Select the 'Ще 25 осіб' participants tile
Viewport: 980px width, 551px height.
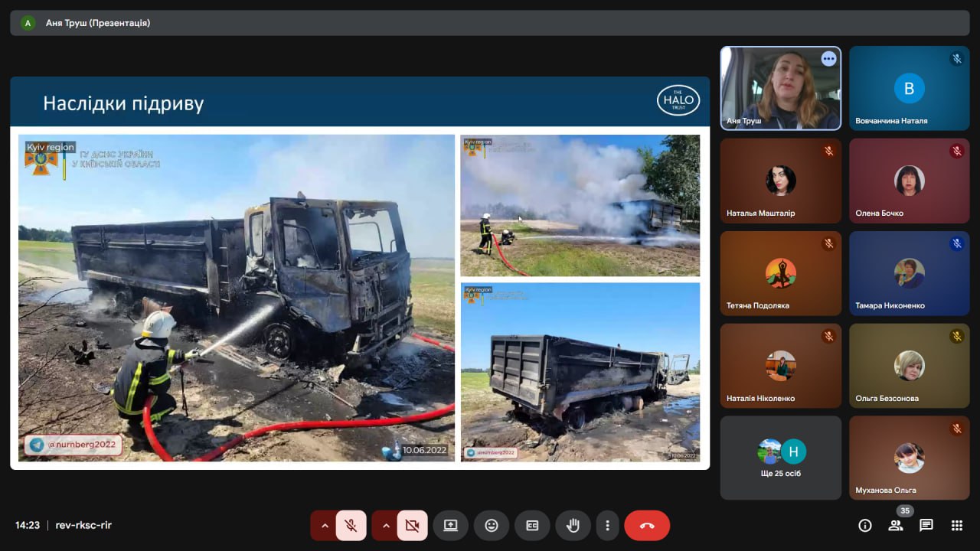point(780,458)
